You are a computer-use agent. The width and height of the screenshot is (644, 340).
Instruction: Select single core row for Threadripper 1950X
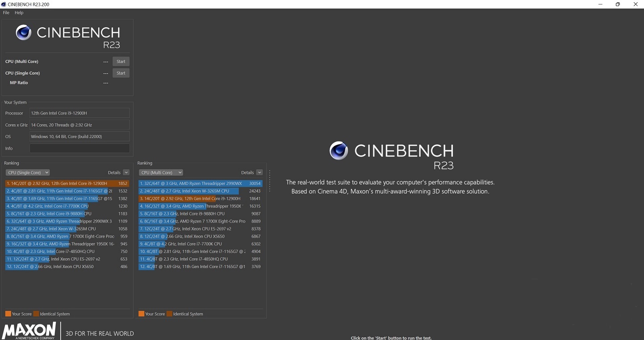pyautogui.click(x=67, y=244)
